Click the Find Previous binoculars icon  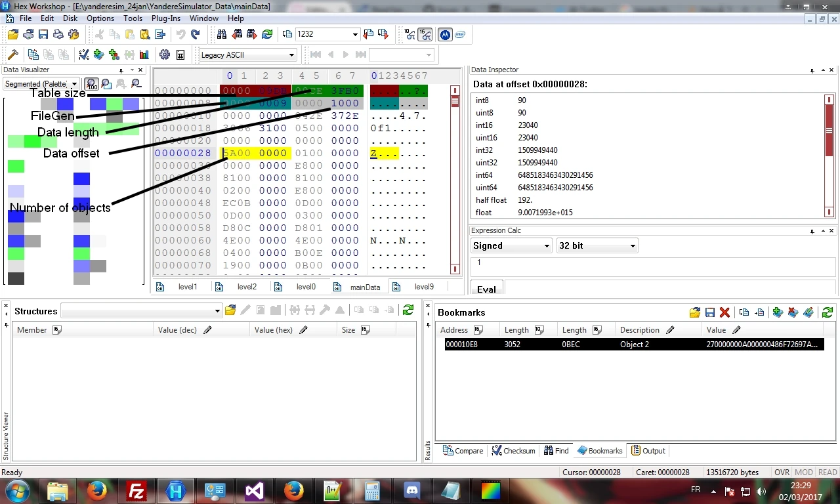(237, 34)
